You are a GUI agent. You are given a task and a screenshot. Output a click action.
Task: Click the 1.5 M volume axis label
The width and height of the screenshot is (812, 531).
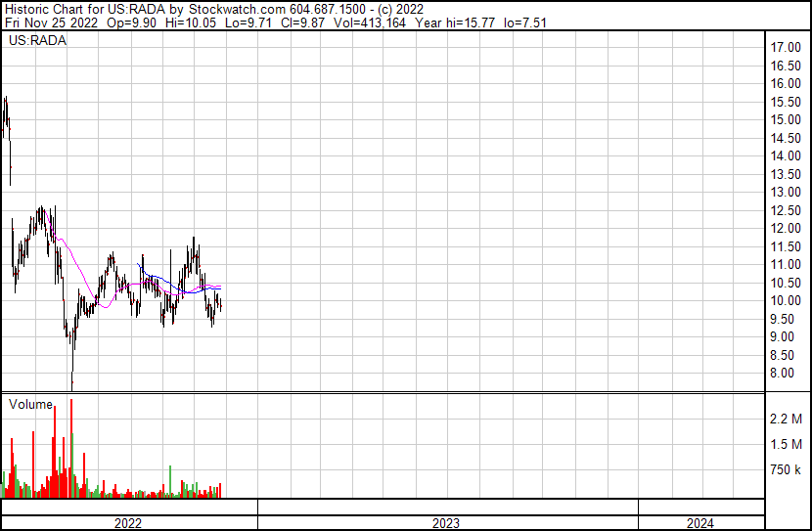pyautogui.click(x=786, y=444)
